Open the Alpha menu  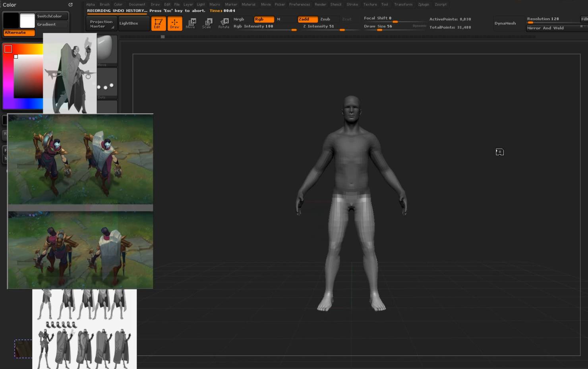click(91, 4)
